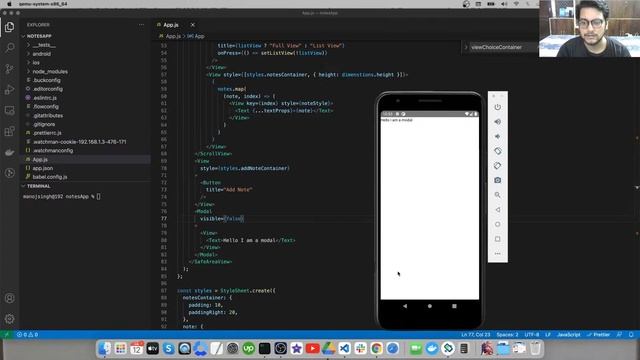Viewport: 640px width, 360px height.
Task: Click the terminal prompt line
Action: 61,197
